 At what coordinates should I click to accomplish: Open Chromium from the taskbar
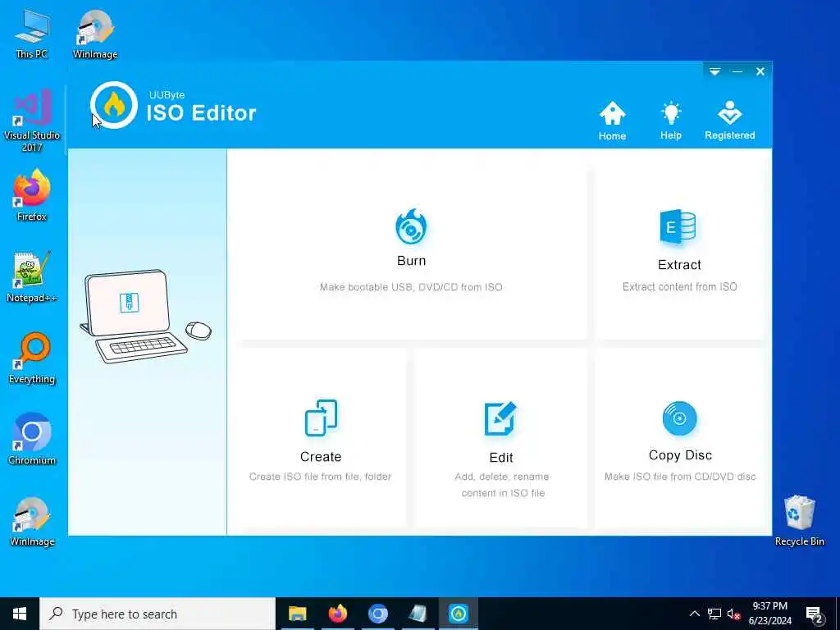pyautogui.click(x=377, y=614)
